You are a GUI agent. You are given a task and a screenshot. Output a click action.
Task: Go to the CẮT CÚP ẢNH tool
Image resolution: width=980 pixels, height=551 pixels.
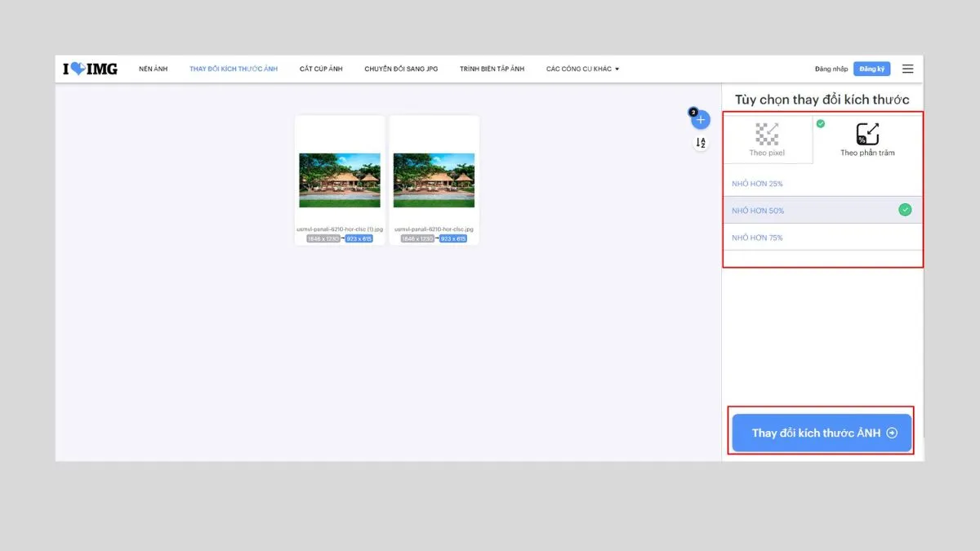coord(321,69)
